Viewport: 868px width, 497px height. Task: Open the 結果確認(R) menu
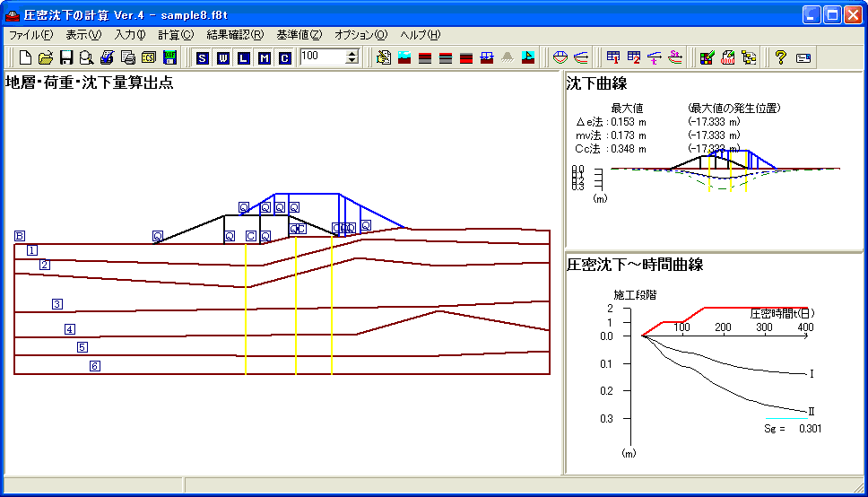[235, 35]
